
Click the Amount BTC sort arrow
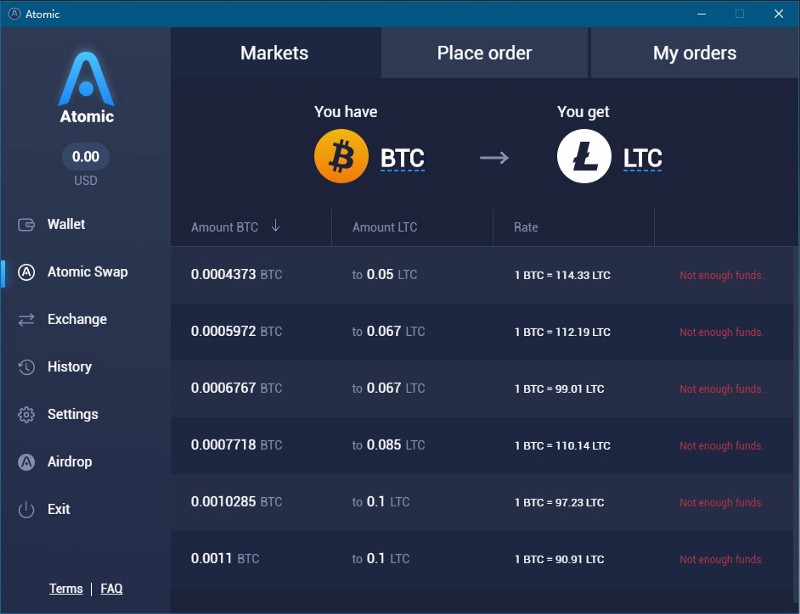[276, 226]
